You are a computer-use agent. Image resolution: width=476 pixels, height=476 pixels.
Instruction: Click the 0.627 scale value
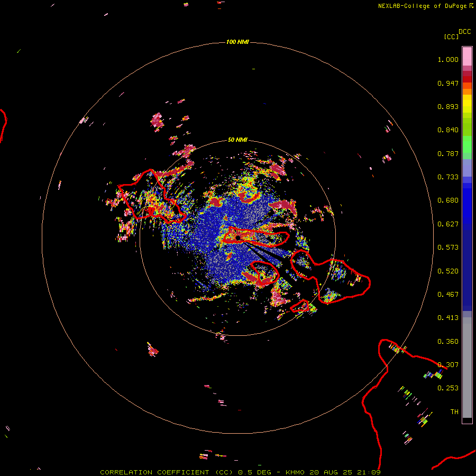pyautogui.click(x=448, y=224)
